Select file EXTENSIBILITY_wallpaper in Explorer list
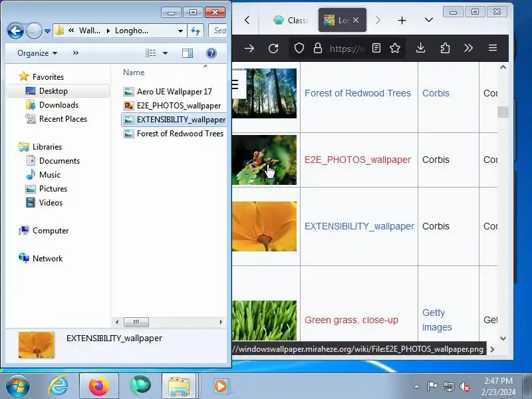 [174, 120]
